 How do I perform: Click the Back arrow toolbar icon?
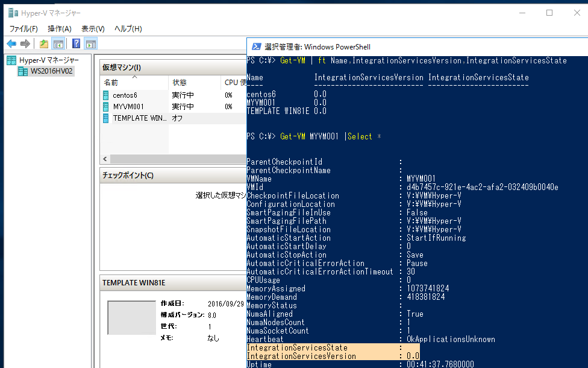11,44
